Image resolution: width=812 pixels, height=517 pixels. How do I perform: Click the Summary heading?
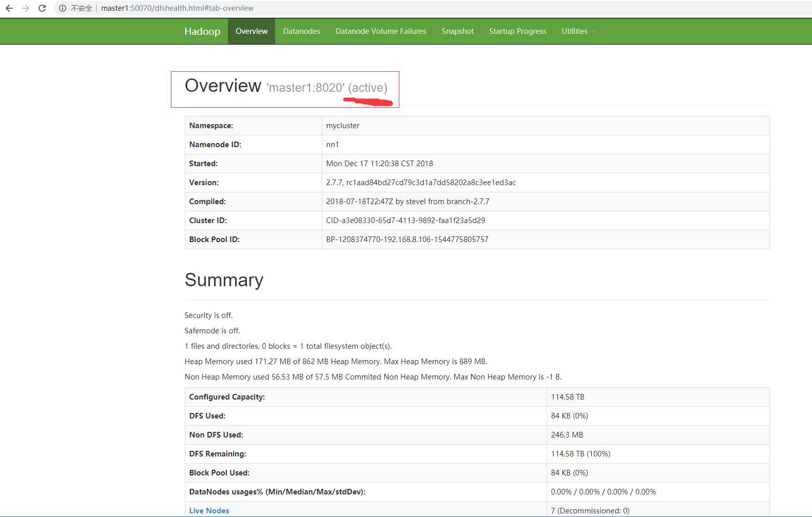[x=224, y=280]
